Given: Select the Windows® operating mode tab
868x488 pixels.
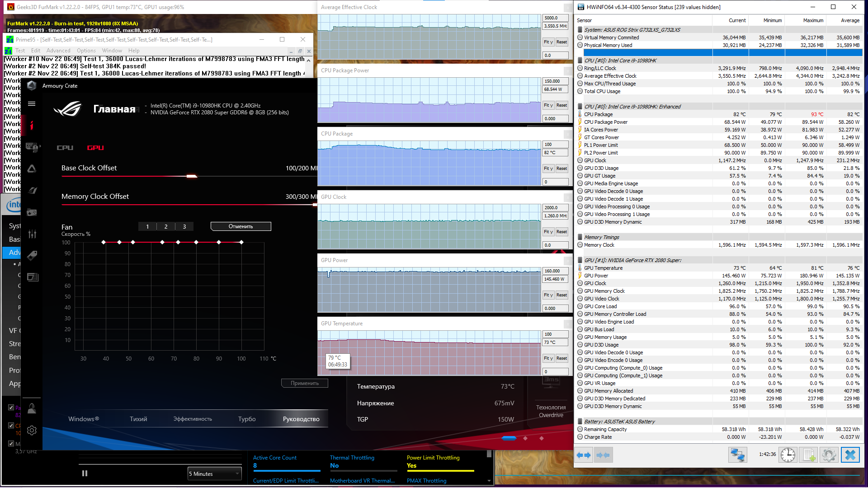Looking at the screenshot, I should 84,419.
